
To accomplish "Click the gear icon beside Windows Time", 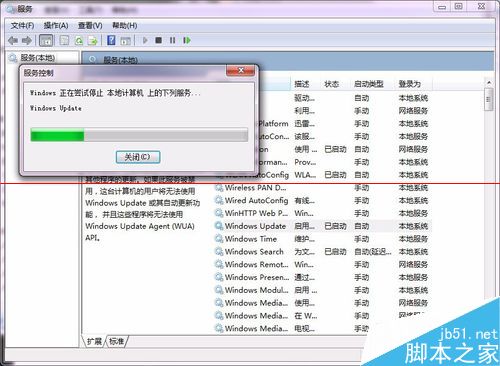I will coord(219,239).
